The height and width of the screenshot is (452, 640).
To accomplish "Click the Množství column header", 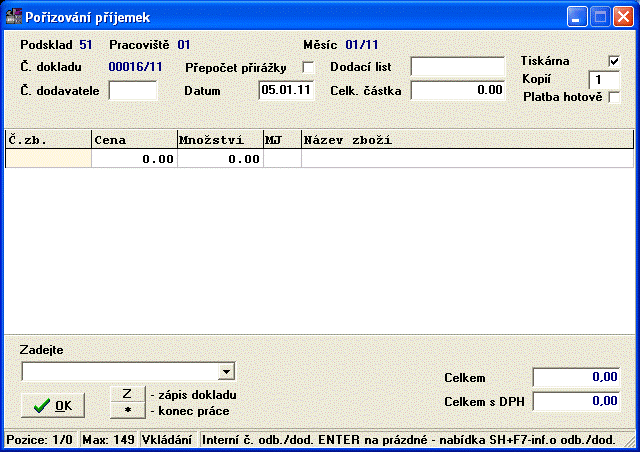I will [x=220, y=140].
